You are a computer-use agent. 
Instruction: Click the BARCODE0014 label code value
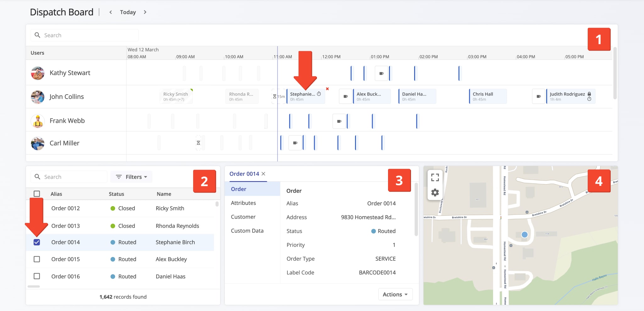click(377, 272)
